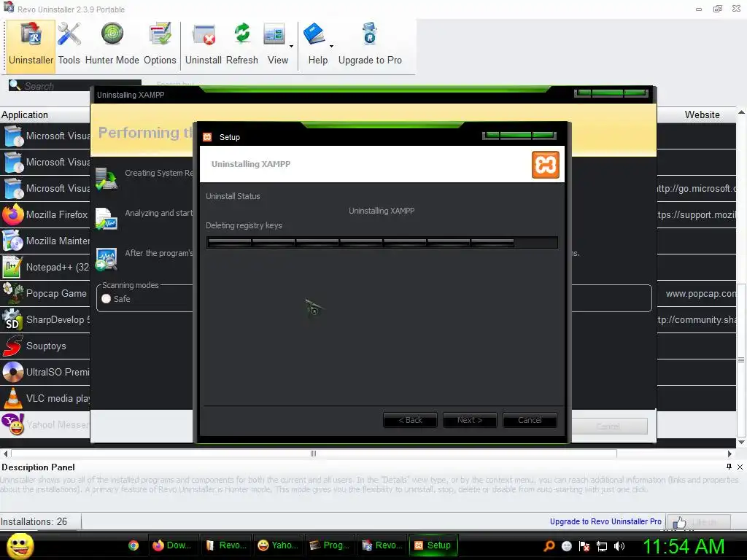
Task: Select the VLC media player cone icon
Action: (x=13, y=398)
